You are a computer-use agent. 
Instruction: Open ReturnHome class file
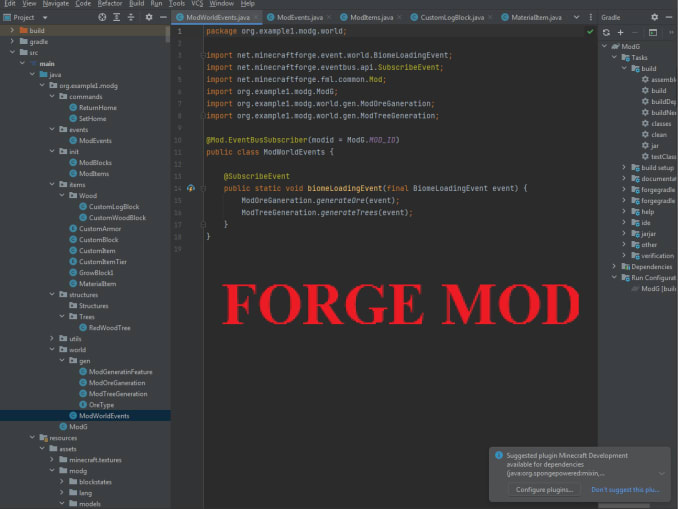click(x=93, y=108)
